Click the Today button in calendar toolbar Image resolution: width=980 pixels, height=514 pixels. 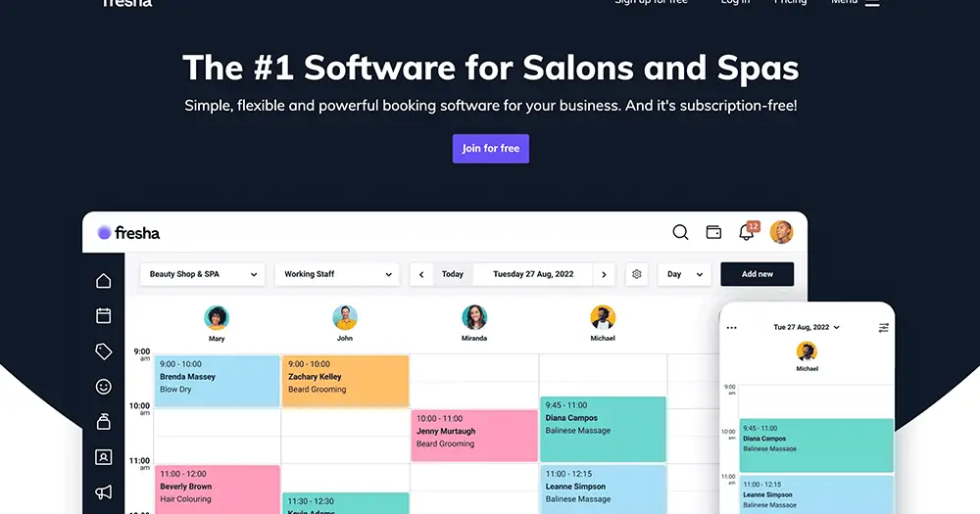click(x=452, y=274)
